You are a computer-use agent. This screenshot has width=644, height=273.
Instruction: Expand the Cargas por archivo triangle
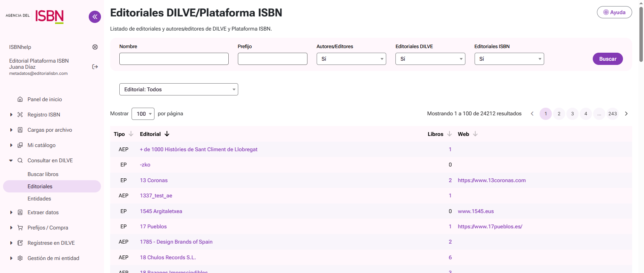point(11,130)
